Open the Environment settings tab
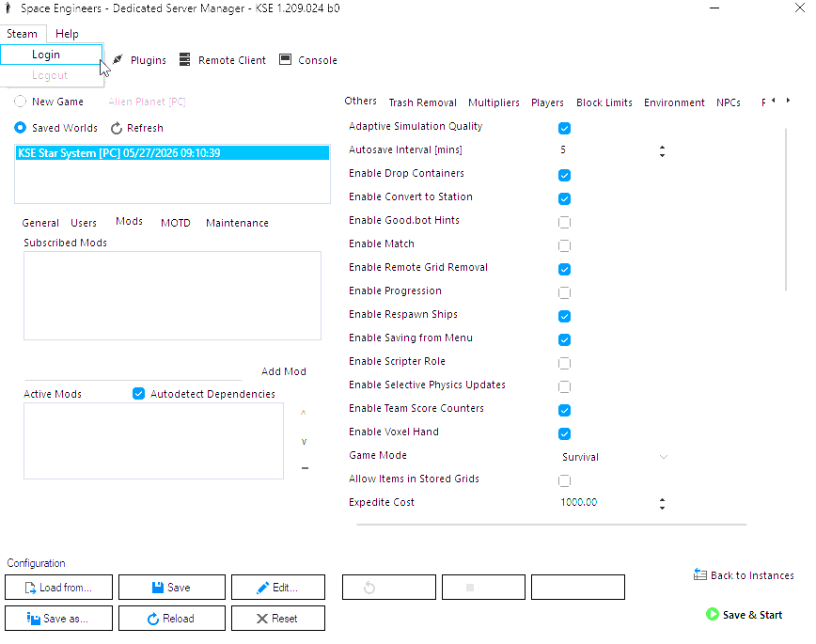816x644 pixels. (x=674, y=102)
